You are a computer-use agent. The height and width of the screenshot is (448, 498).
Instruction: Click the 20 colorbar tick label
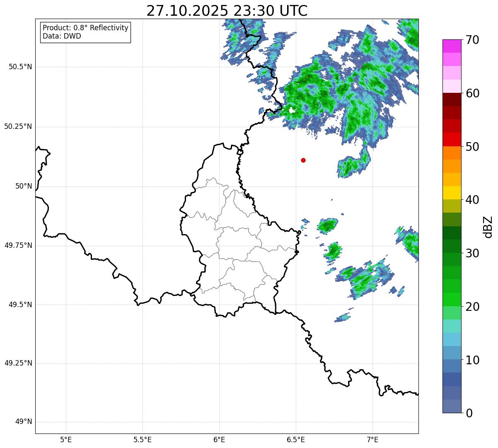472,307
